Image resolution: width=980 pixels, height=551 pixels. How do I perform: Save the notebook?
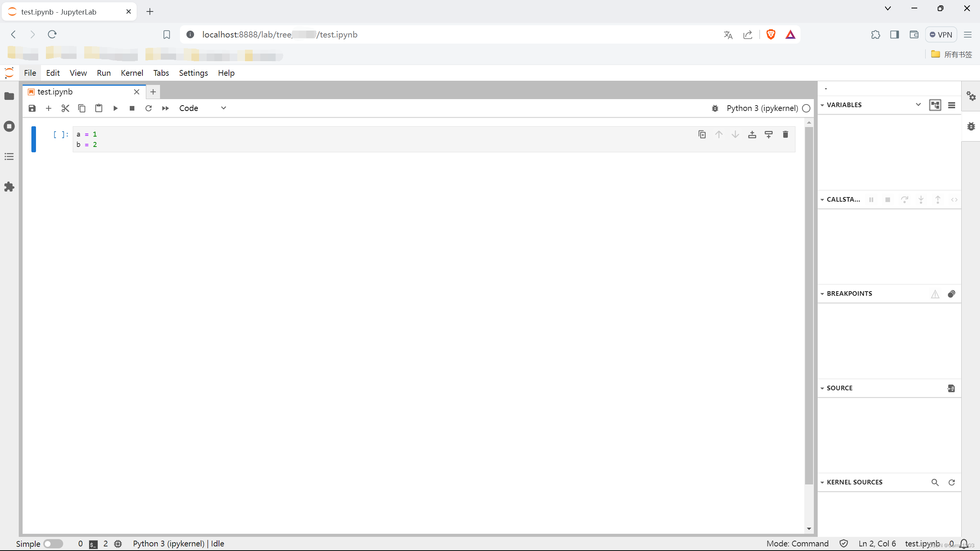coord(32,108)
